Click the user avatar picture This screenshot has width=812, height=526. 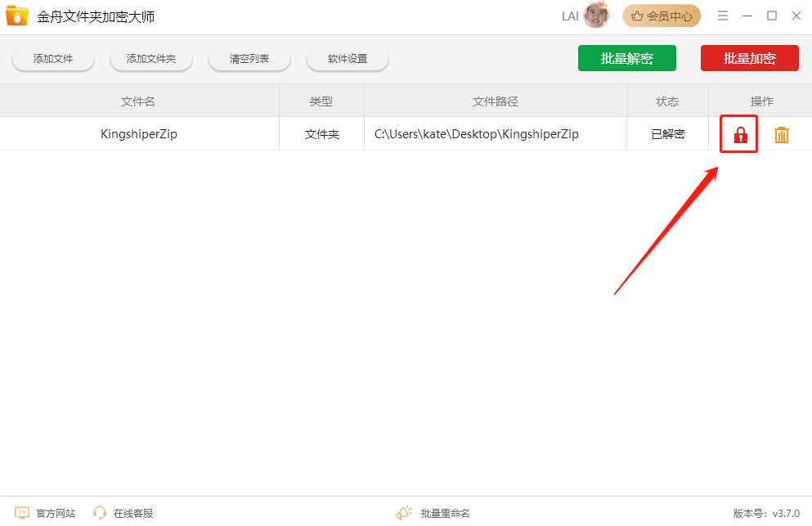596,16
